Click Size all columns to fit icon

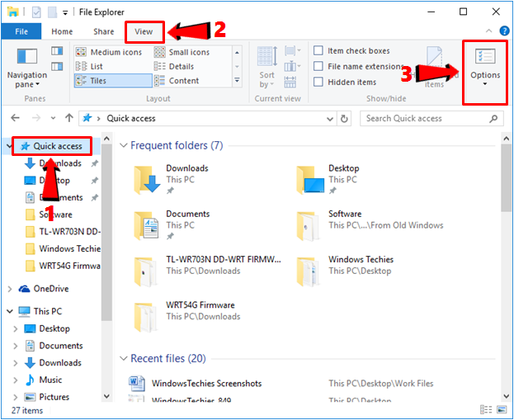coord(290,82)
